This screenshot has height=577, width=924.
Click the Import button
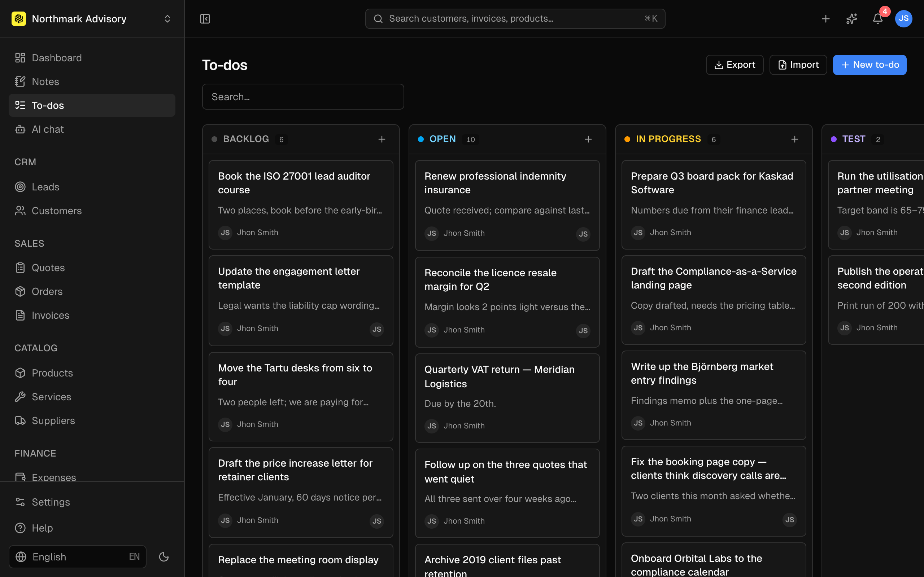click(798, 65)
